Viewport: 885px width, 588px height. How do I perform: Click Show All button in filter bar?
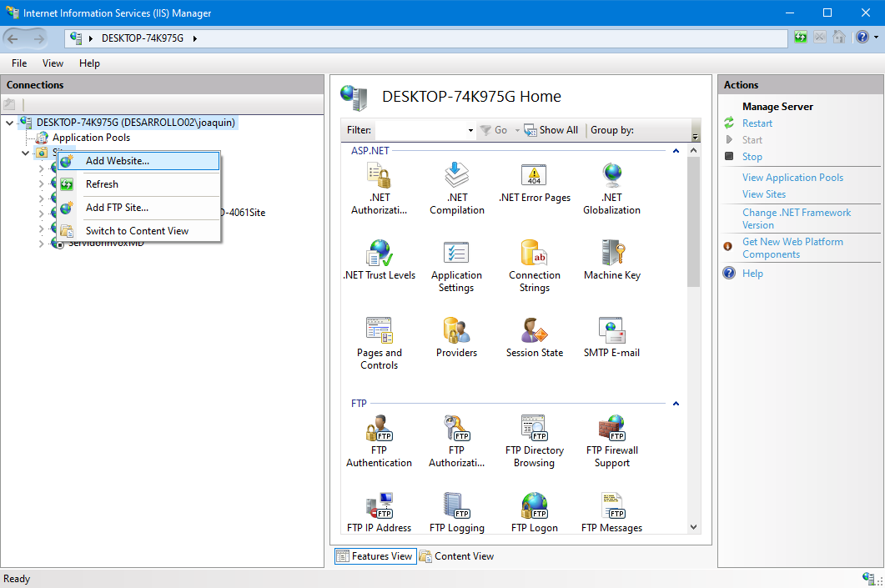point(551,130)
